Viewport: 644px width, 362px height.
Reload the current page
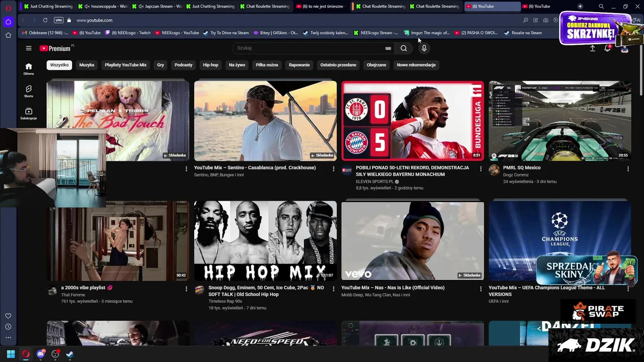(x=45, y=20)
